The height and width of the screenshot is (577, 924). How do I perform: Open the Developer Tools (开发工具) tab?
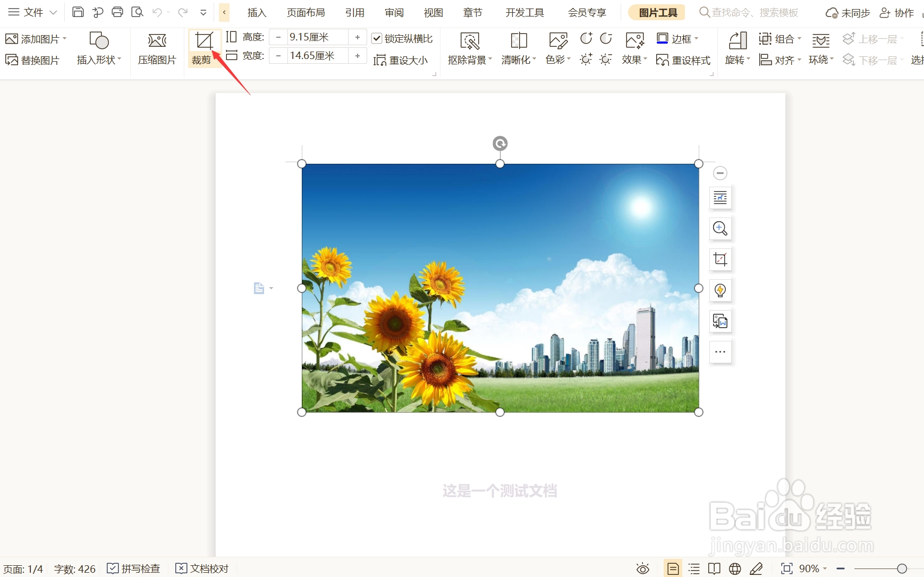[524, 12]
